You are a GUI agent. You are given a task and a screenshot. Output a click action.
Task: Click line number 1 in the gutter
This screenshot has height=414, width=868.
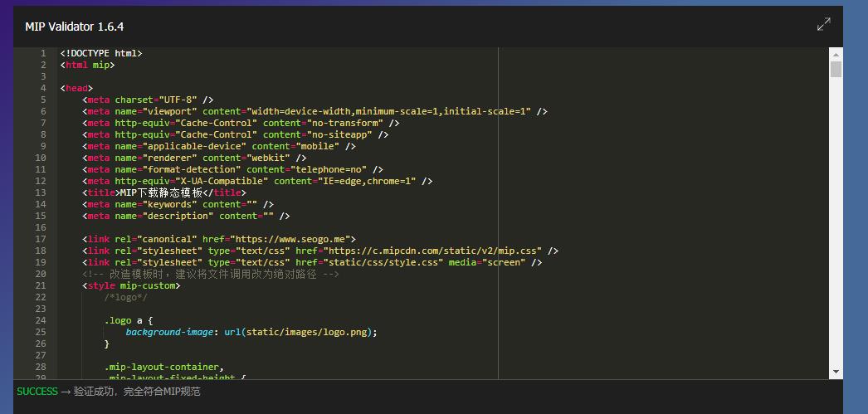tap(43, 53)
